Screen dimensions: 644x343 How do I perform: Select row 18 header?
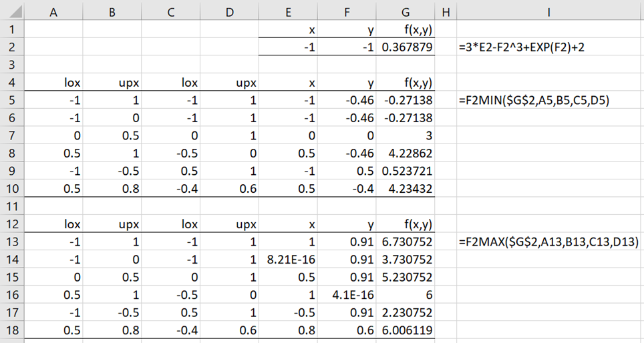pyautogui.click(x=12, y=330)
